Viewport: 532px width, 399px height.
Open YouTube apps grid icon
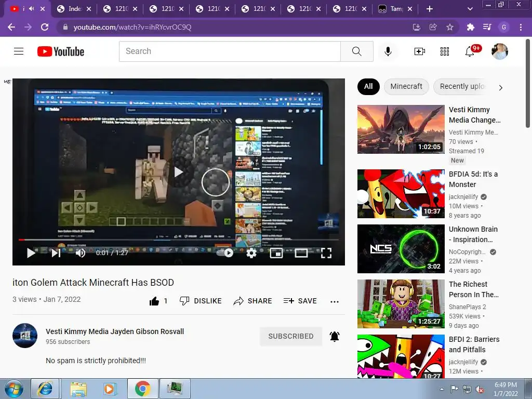coord(445,51)
